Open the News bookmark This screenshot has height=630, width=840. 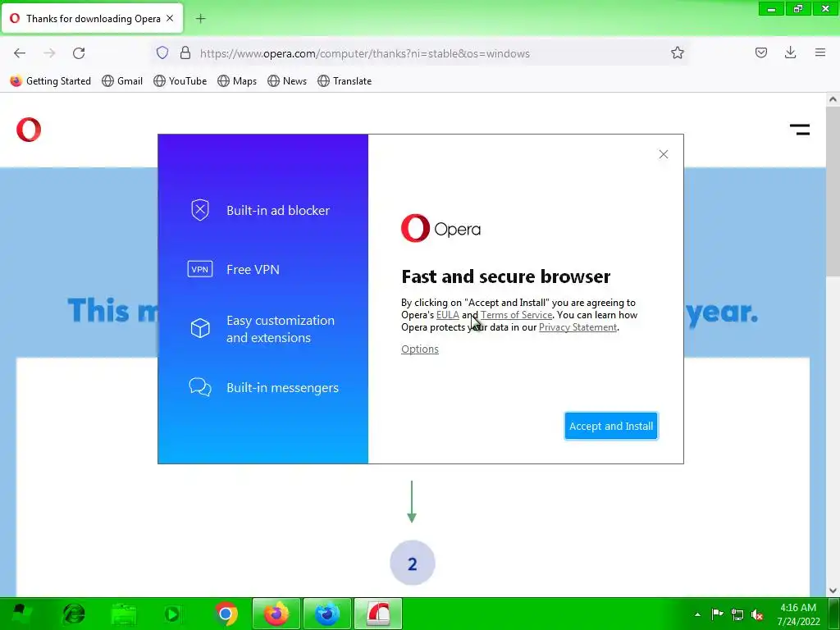[x=287, y=81]
